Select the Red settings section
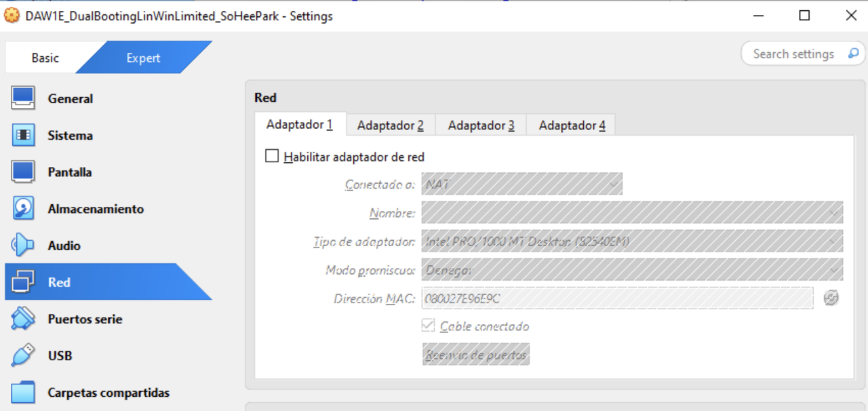The width and height of the screenshot is (868, 411). click(x=108, y=281)
